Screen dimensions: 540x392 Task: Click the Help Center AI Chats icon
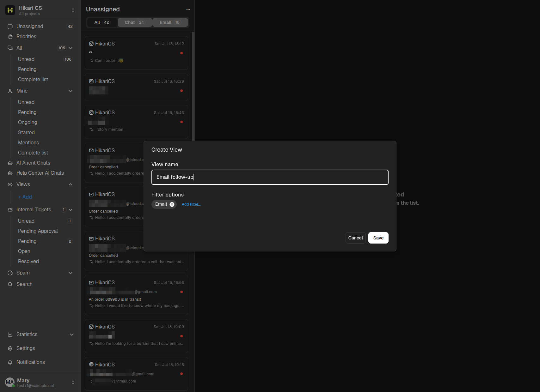tap(10, 173)
